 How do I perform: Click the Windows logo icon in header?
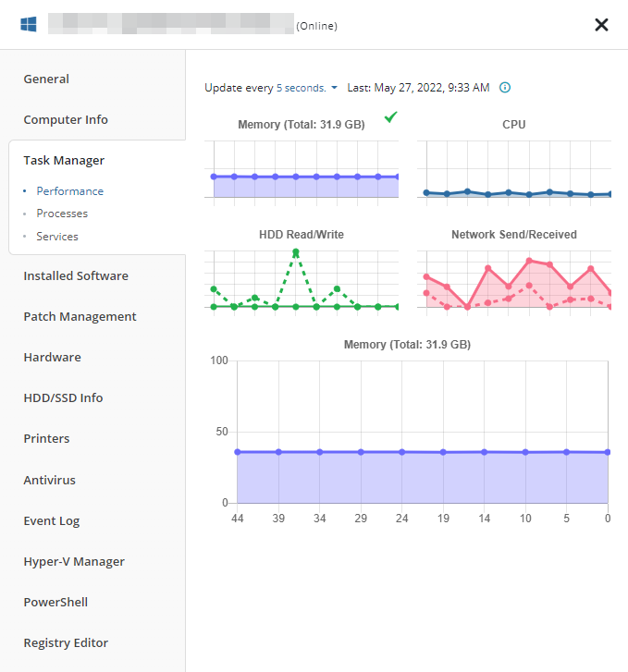coord(29,24)
